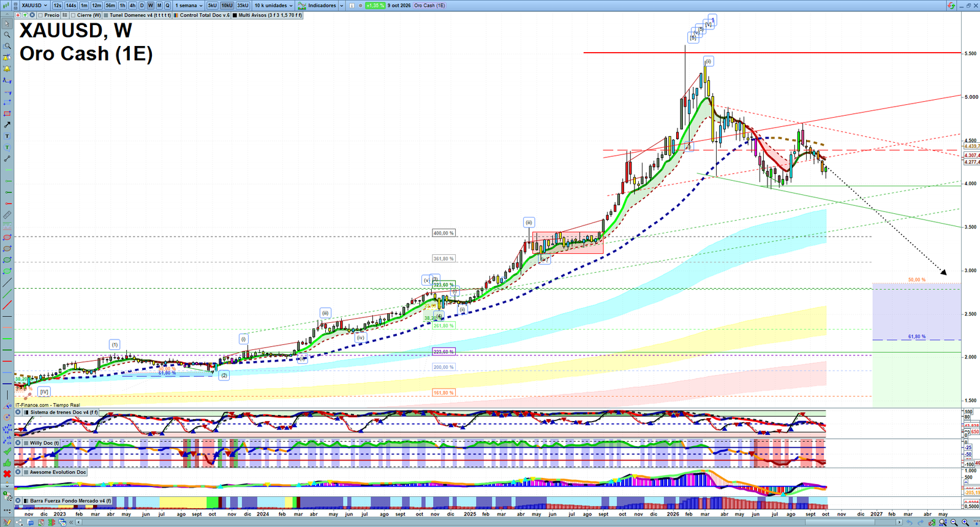The height and width of the screenshot is (527, 980).
Task: Close the Sistema de trenes Doc v4 panel
Action: (x=18, y=412)
